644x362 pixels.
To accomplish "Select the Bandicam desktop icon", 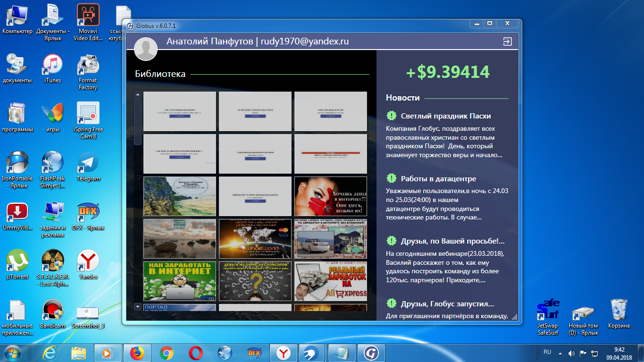I will coord(52,314).
